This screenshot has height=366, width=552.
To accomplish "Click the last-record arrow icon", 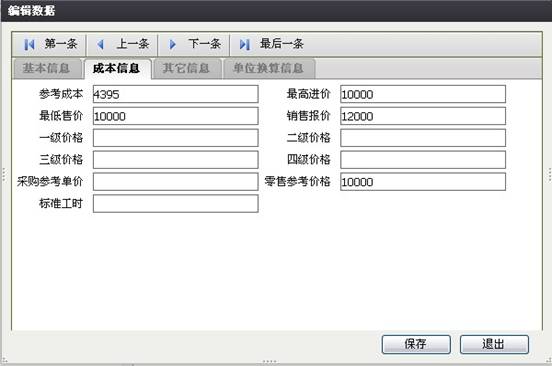I will click(245, 44).
